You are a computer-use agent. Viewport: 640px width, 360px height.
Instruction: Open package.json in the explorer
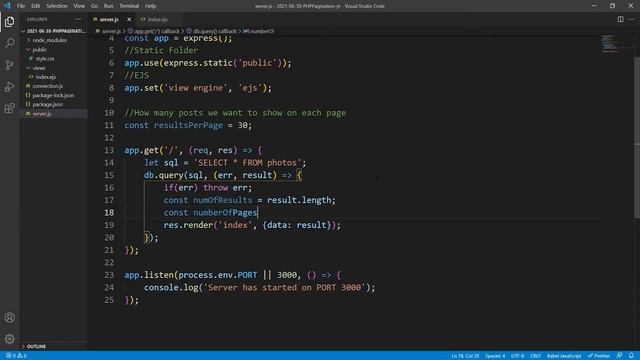47,104
